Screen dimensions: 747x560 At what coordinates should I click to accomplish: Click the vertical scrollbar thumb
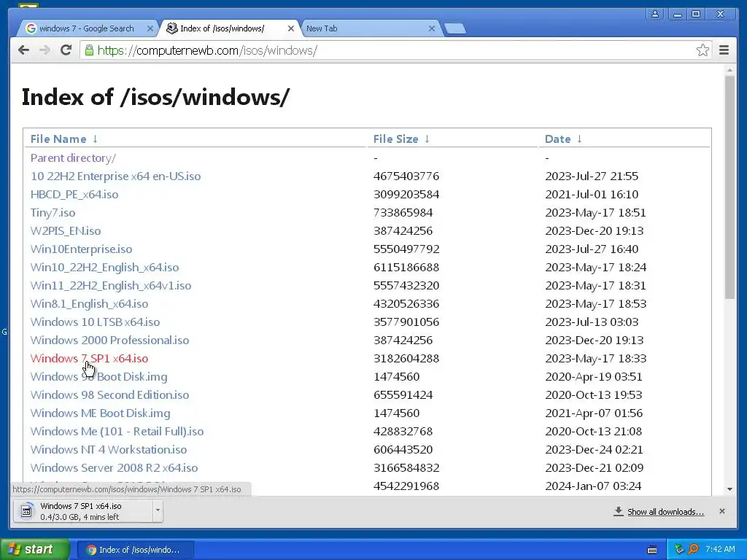click(x=729, y=187)
